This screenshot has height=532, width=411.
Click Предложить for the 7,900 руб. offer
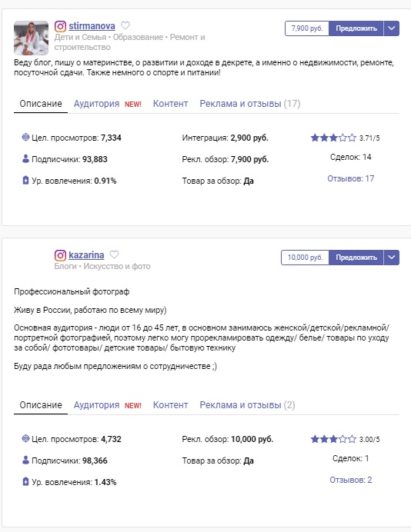click(356, 28)
